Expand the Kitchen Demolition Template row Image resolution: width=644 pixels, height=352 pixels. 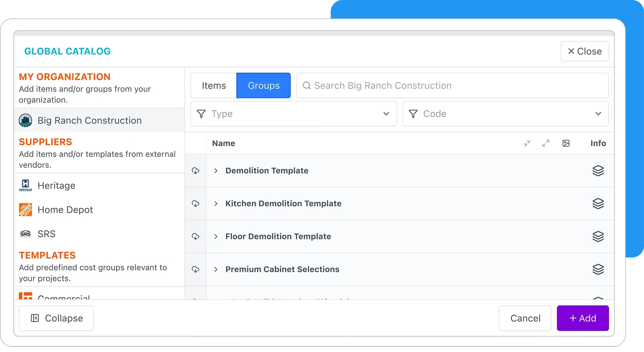[x=216, y=204]
